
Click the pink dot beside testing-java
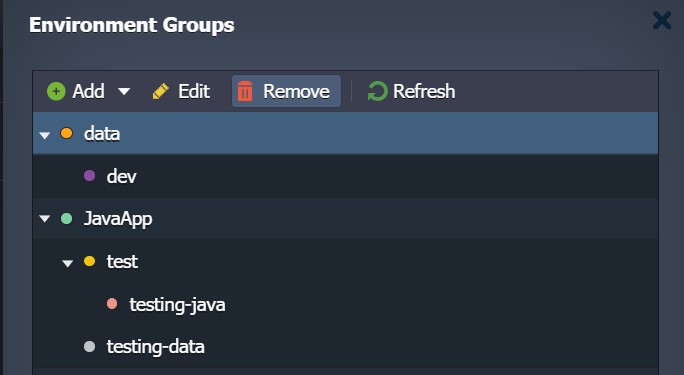click(x=112, y=303)
